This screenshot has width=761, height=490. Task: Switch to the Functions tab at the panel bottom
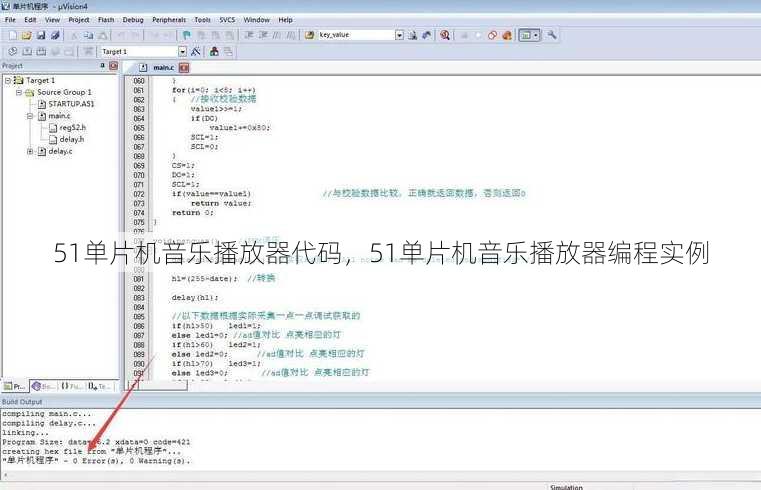[71, 386]
